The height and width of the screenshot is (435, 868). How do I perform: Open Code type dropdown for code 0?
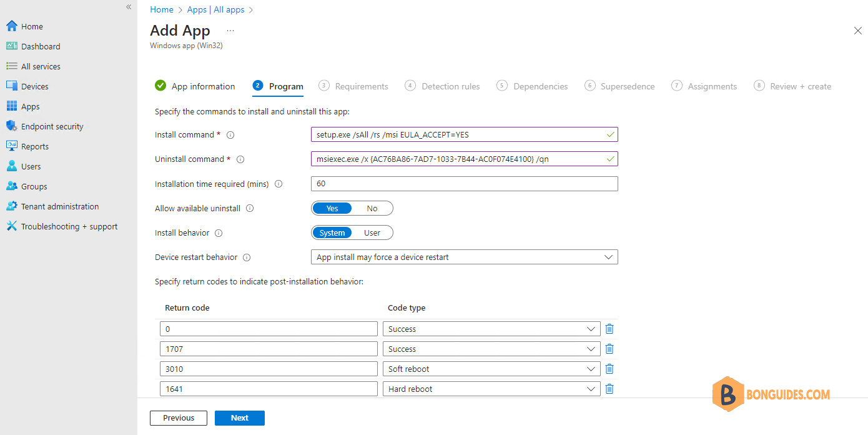pyautogui.click(x=491, y=329)
